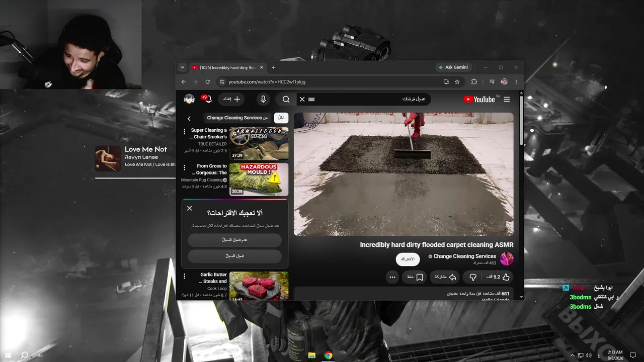Start voice search with microphone
Screen dimensions: 644x362
pos(263,99)
